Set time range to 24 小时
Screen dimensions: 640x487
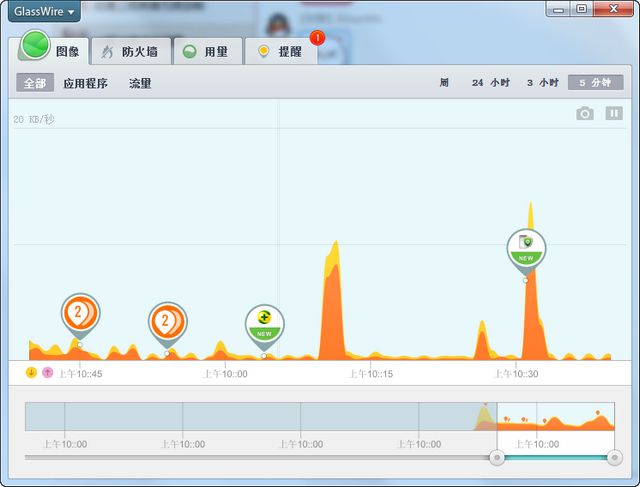tap(491, 82)
